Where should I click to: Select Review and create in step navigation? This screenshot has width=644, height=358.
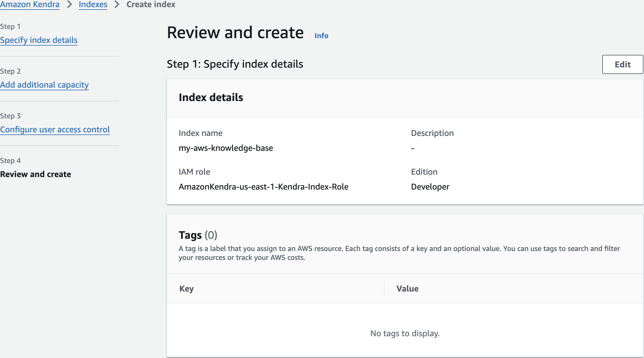coord(35,174)
